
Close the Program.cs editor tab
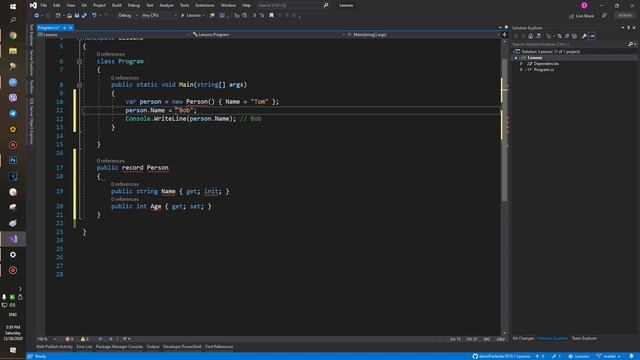71,28
